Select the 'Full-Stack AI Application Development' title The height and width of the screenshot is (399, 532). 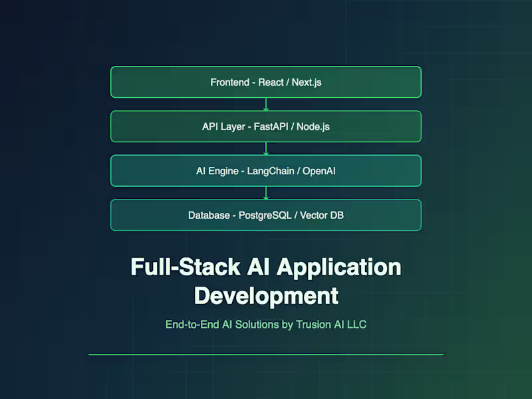pos(266,281)
